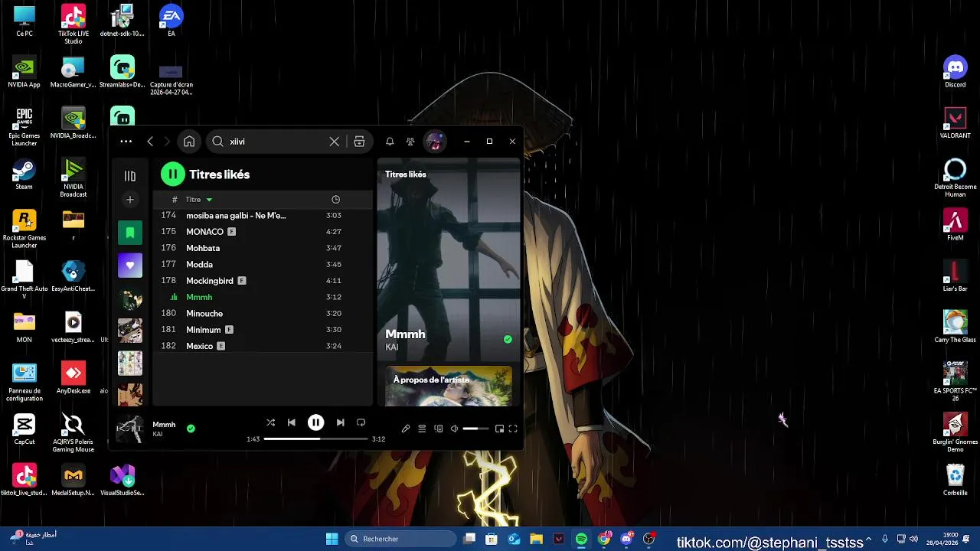Select the Minouche track
The width and height of the screenshot is (980, 551).
tap(263, 314)
